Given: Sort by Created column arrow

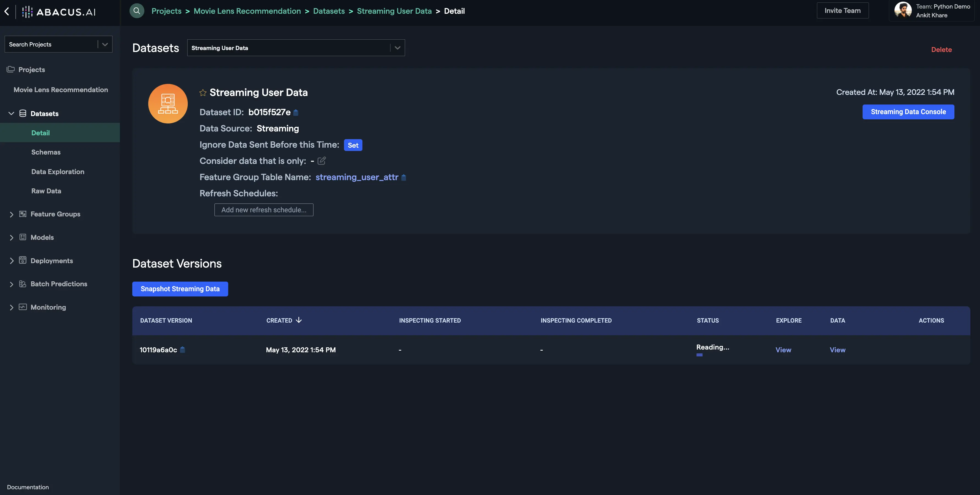Looking at the screenshot, I should click(299, 320).
